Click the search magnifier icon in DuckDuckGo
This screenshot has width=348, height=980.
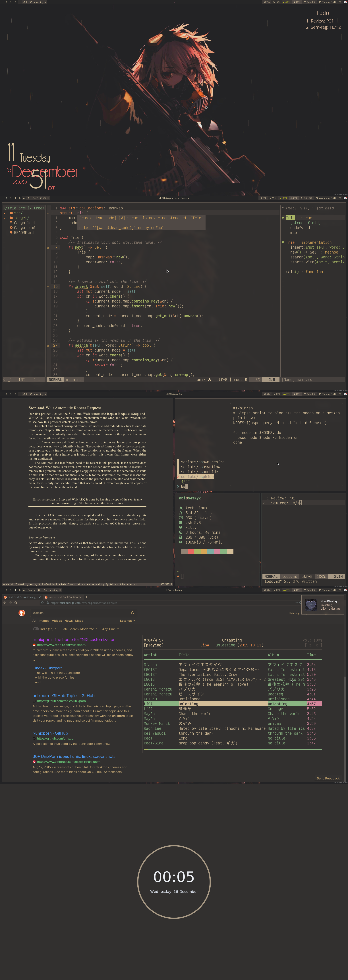[x=133, y=613]
